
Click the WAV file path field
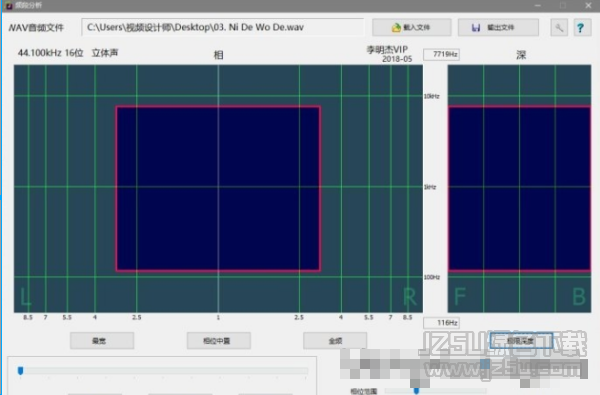pyautogui.click(x=222, y=27)
